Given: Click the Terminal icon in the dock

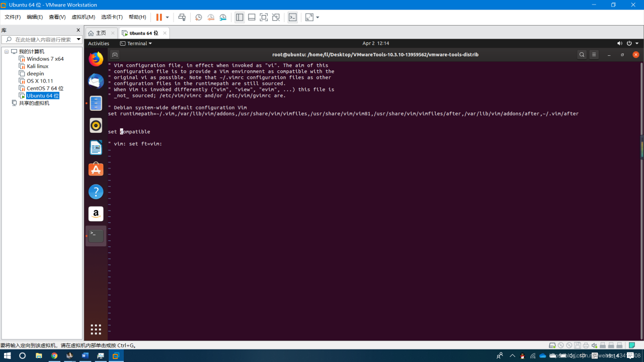Looking at the screenshot, I should (x=96, y=236).
